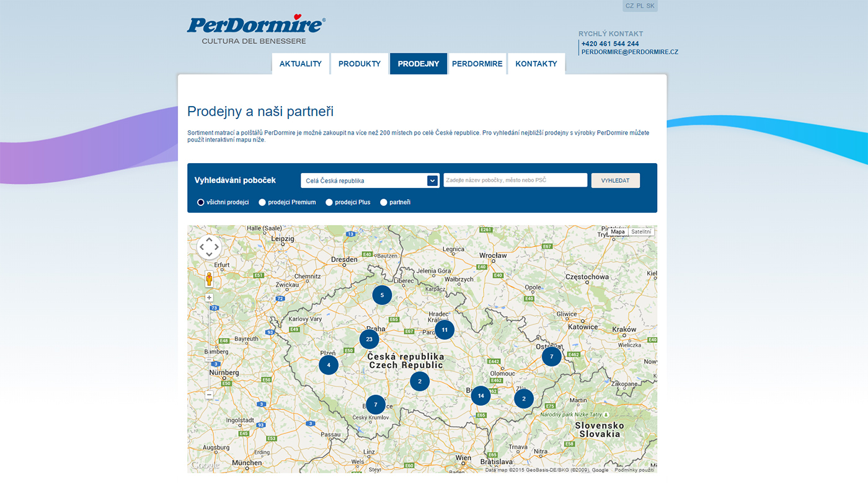Zoom out the map with minus button
The width and height of the screenshot is (868, 483).
(209, 394)
